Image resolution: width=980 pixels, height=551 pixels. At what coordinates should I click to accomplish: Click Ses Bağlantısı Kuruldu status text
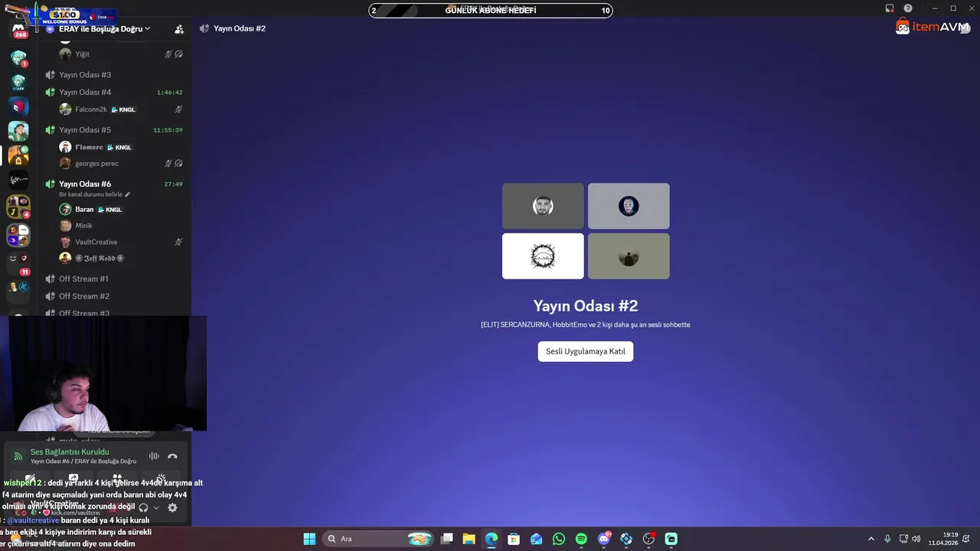coord(70,452)
